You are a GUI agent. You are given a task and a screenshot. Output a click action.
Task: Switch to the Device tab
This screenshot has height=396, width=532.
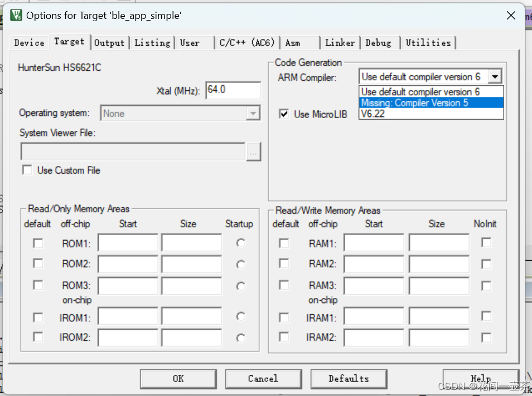29,43
